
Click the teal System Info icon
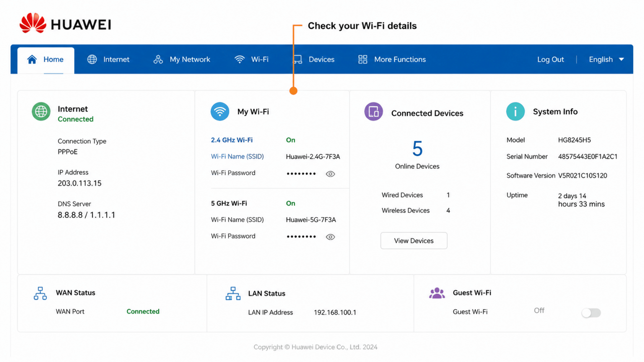[515, 112]
